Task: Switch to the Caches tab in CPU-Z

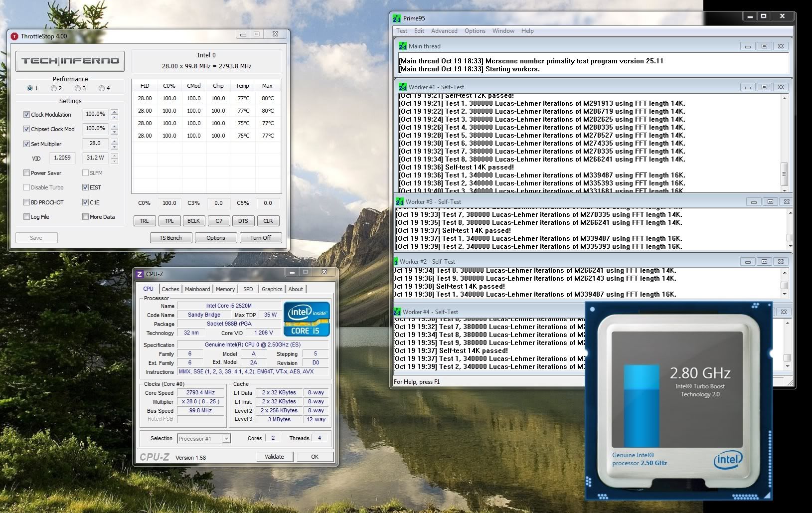Action: (x=170, y=289)
